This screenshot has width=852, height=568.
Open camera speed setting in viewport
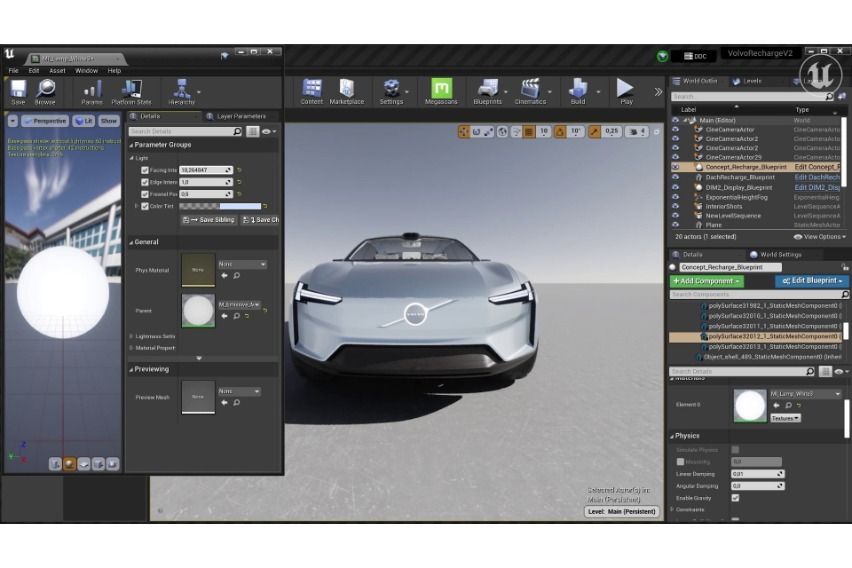637,132
